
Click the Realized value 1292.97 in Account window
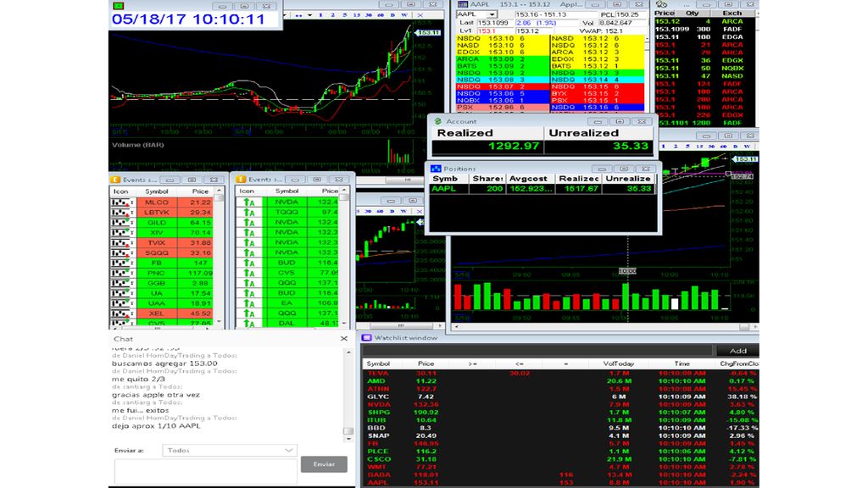(x=514, y=146)
